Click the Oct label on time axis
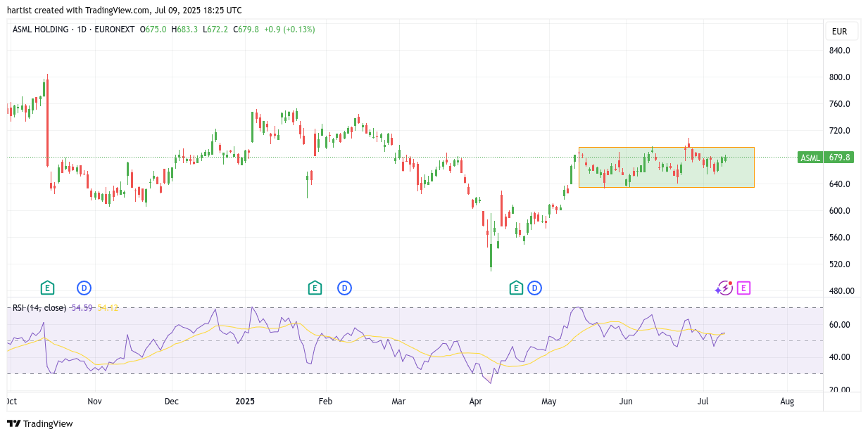 pyautogui.click(x=11, y=402)
